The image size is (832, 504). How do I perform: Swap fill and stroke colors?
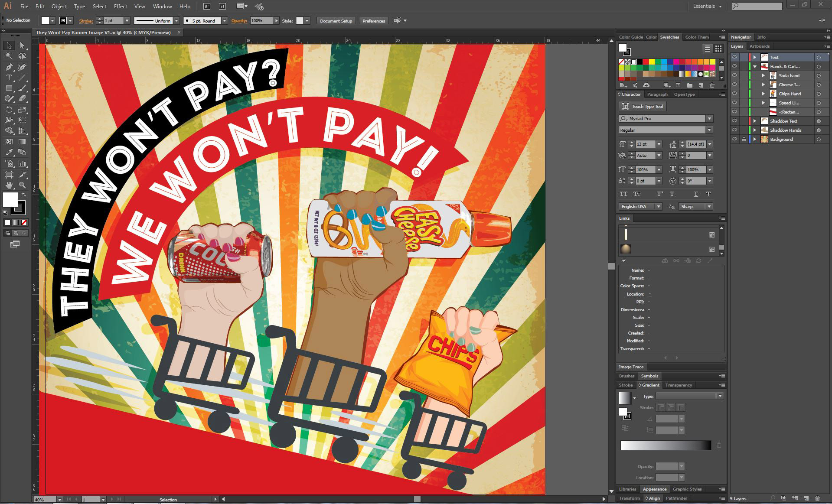pos(25,195)
